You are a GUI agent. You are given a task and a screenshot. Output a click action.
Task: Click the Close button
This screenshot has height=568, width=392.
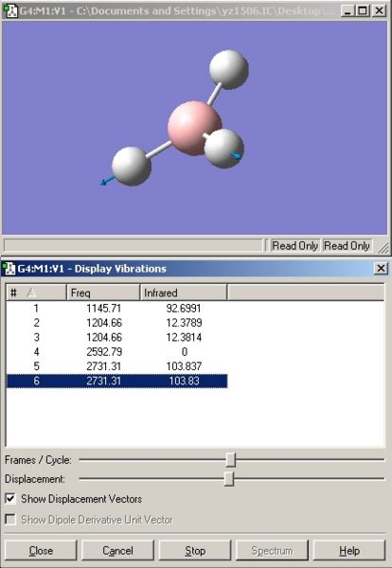pyautogui.click(x=41, y=551)
